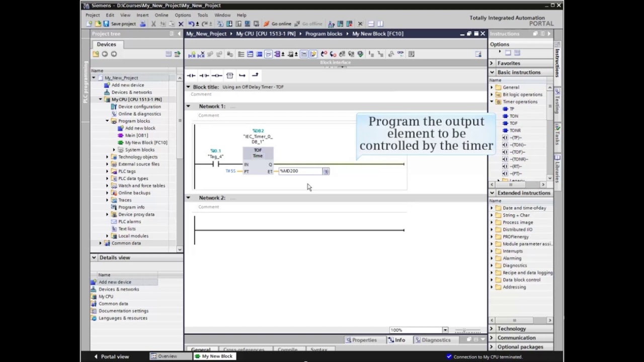Image resolution: width=644 pixels, height=362 pixels.
Task: Select the TP timer instruction
Action: click(512, 109)
